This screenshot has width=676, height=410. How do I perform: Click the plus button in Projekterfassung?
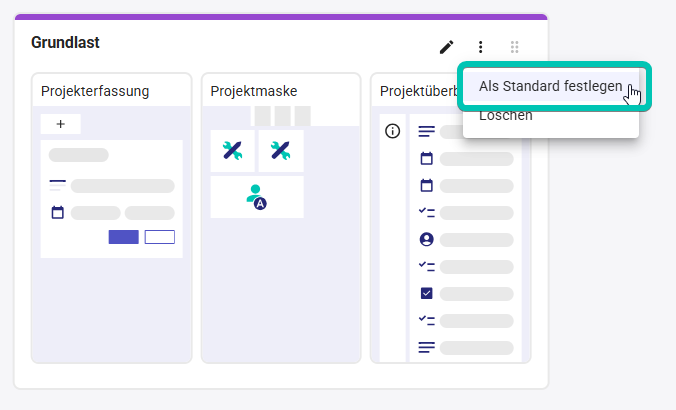point(61,124)
